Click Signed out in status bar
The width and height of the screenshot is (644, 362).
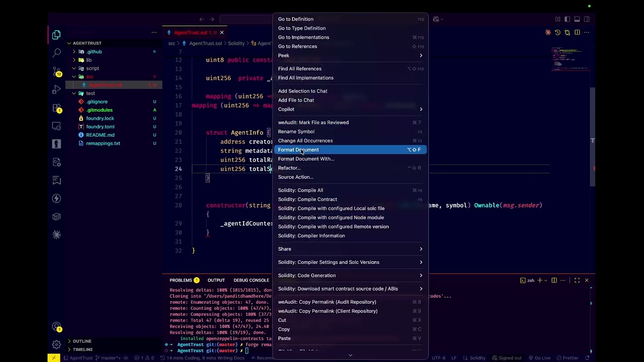[507, 358]
